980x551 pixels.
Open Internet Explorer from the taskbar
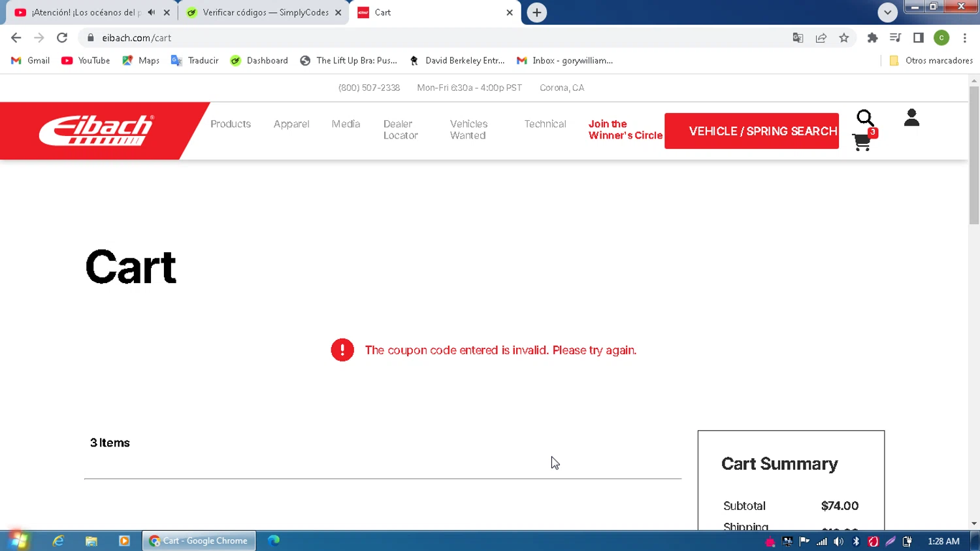pos(58,541)
